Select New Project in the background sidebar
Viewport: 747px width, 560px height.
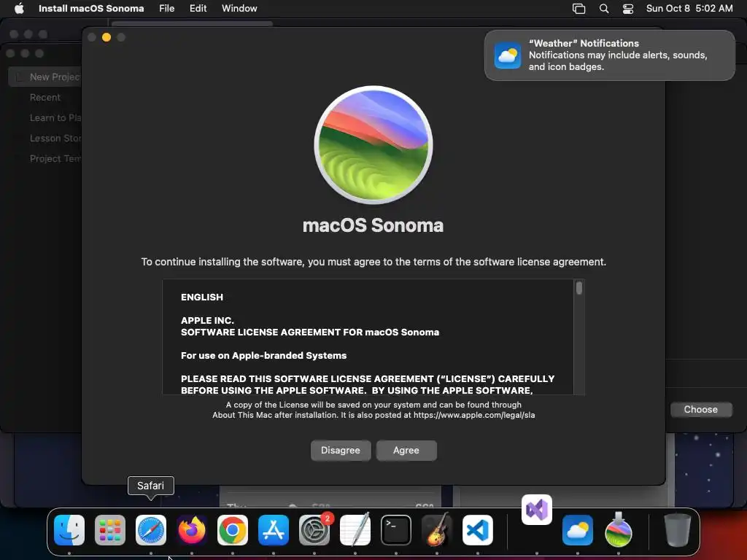coord(45,77)
